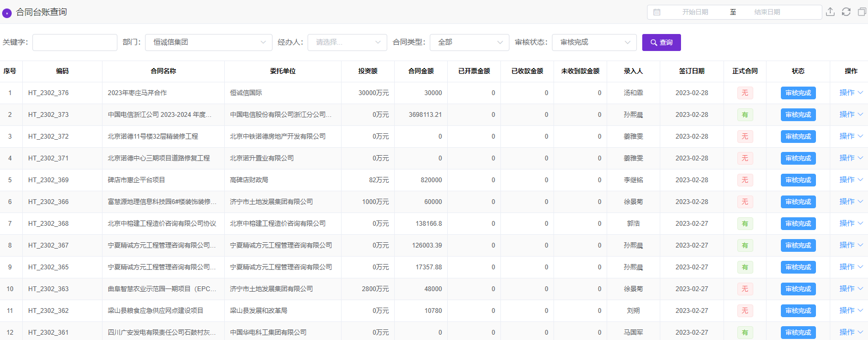The width and height of the screenshot is (868, 340).
Task: Click the purple circle icon beside 合同台账查询
Action: click(x=7, y=13)
